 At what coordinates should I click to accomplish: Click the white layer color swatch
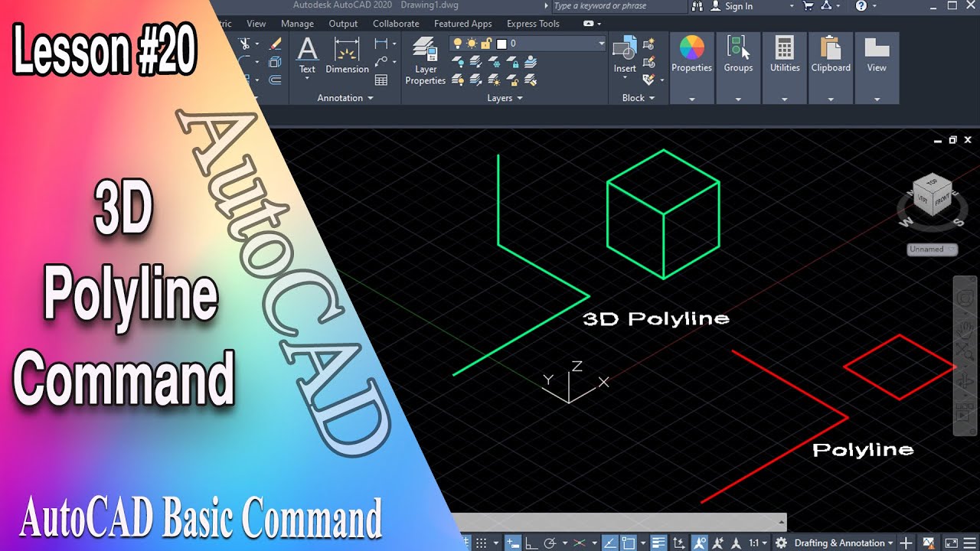[x=501, y=44]
